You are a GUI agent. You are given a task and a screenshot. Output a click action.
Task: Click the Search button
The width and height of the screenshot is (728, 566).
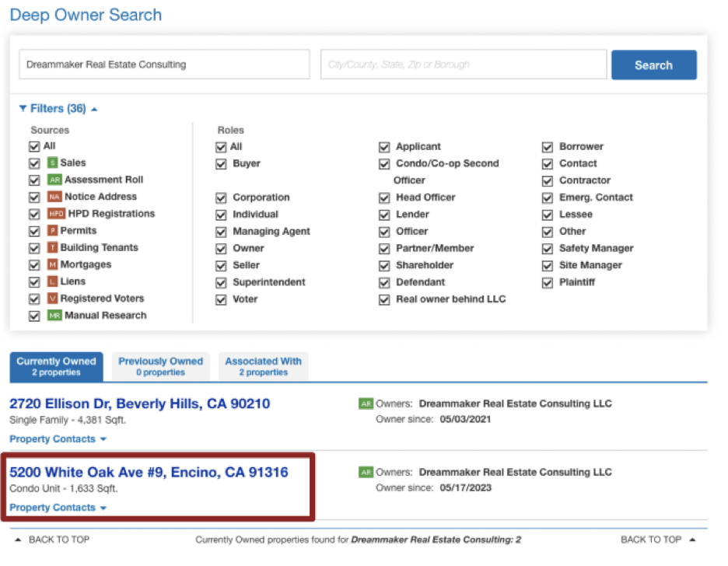point(653,65)
